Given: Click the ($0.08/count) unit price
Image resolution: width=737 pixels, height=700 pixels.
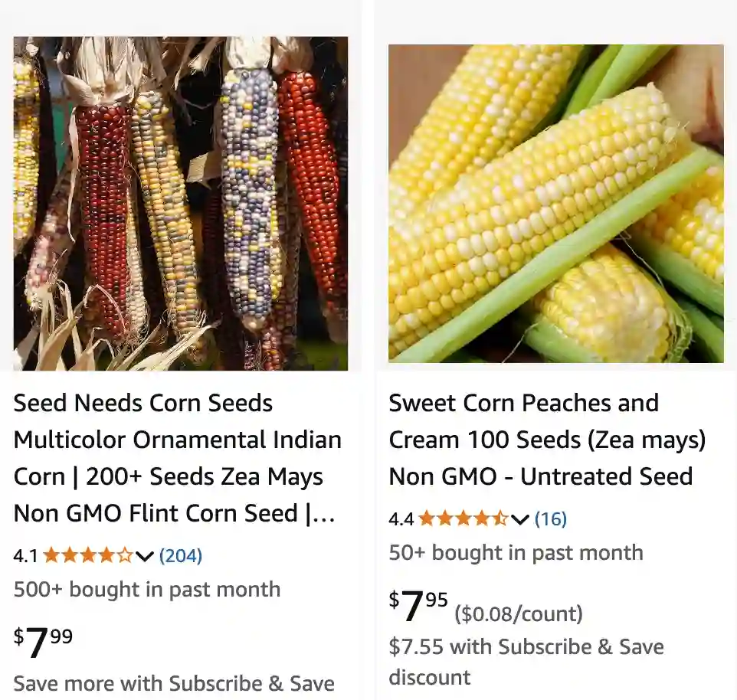Looking at the screenshot, I should tap(519, 613).
